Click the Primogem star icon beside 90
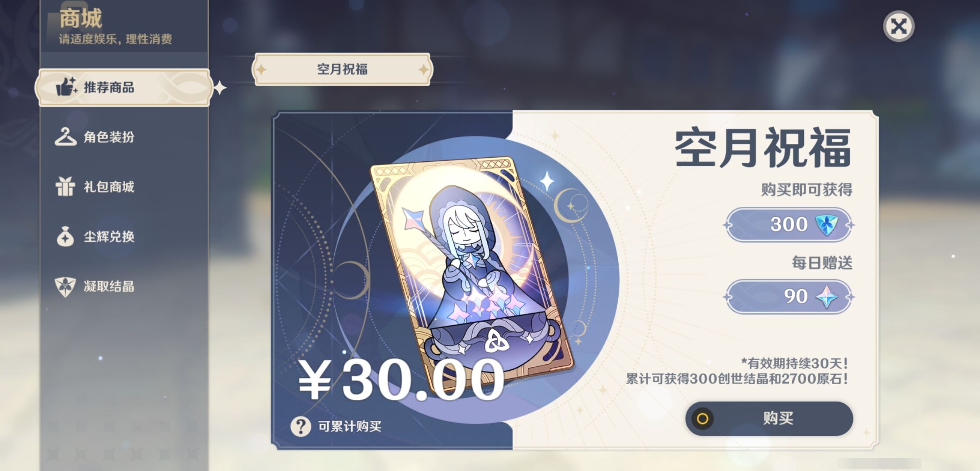The width and height of the screenshot is (980, 471). coord(827,297)
